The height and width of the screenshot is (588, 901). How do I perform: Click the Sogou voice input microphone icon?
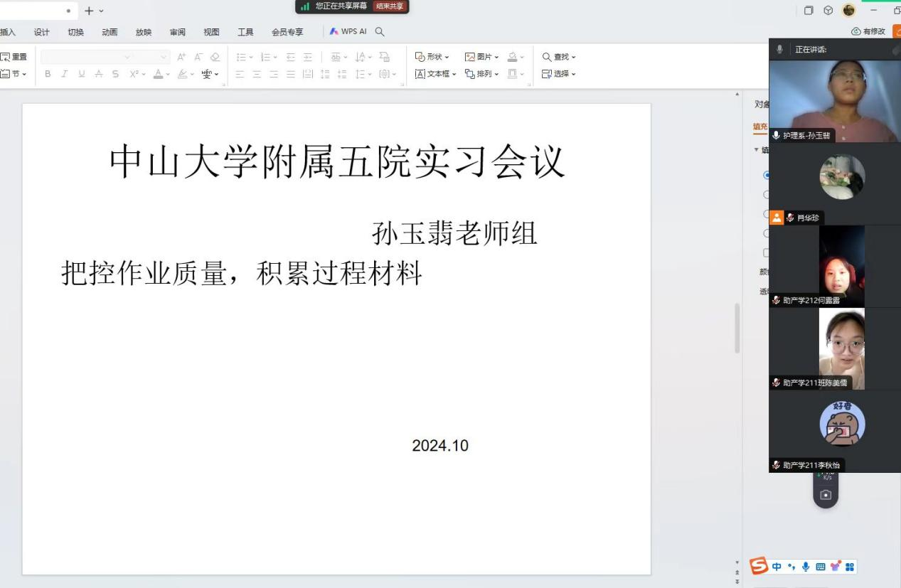[806, 567]
